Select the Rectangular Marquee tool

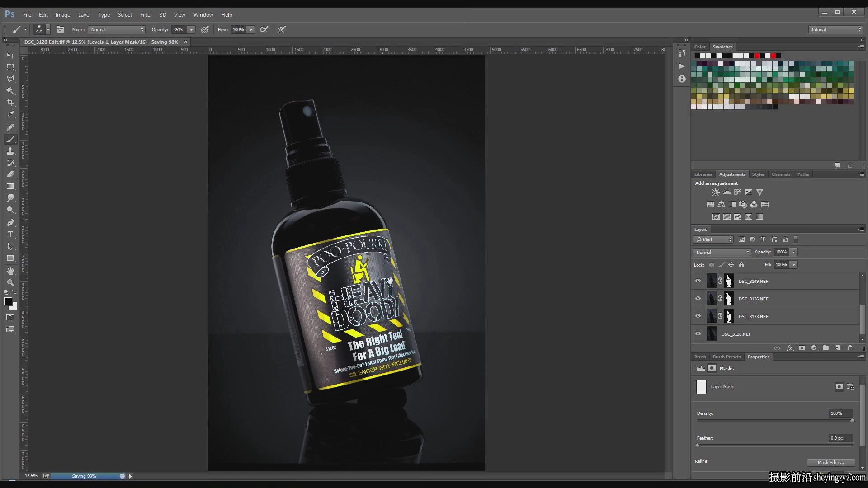coord(10,67)
